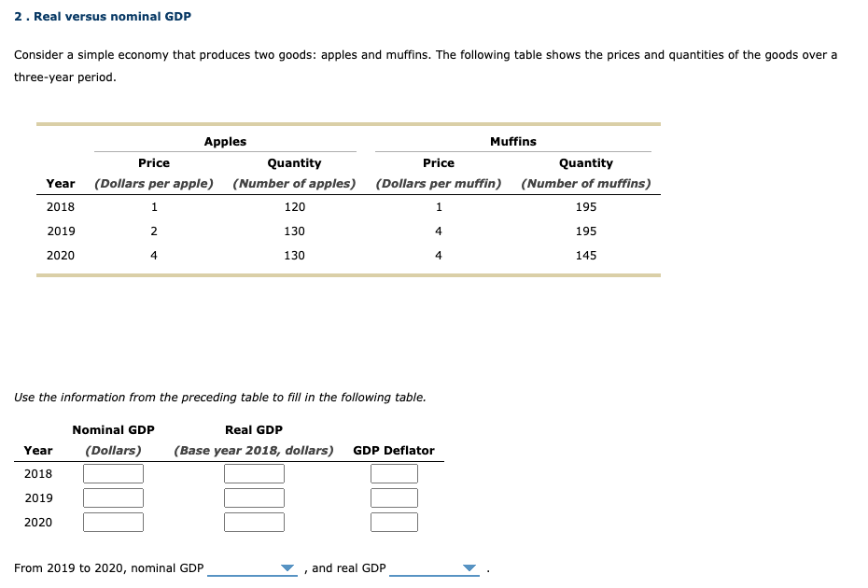Select the Real GDP box for 2018
The width and height of the screenshot is (868, 588).
[x=254, y=473]
